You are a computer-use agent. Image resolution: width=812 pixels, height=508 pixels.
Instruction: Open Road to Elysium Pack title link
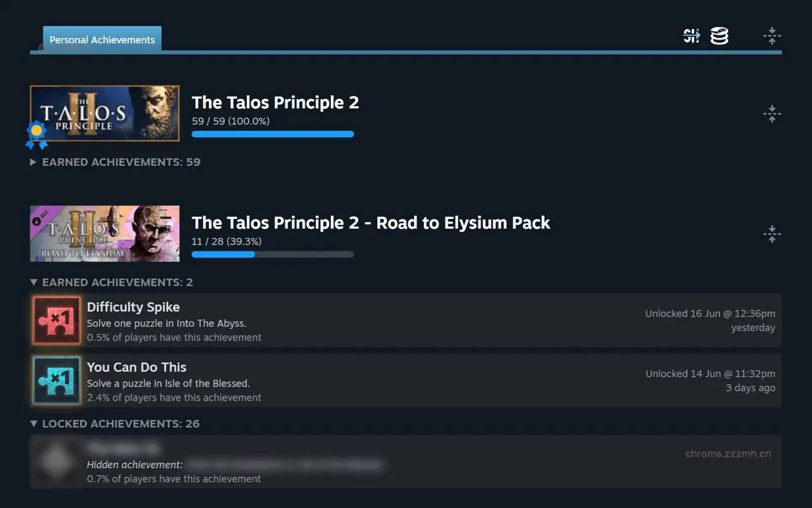click(x=371, y=223)
